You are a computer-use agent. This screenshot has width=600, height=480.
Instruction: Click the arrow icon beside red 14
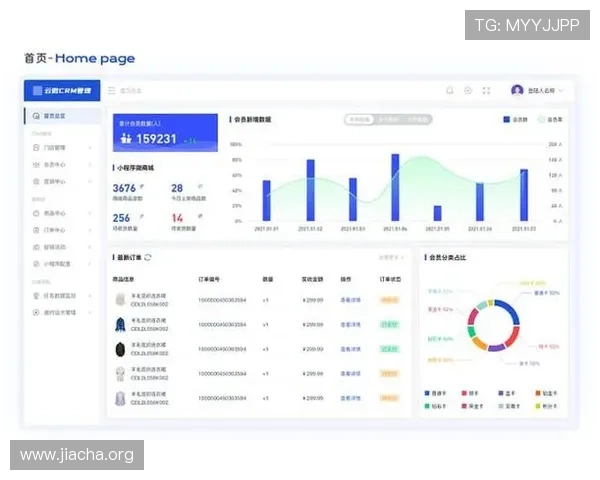[x=200, y=216]
